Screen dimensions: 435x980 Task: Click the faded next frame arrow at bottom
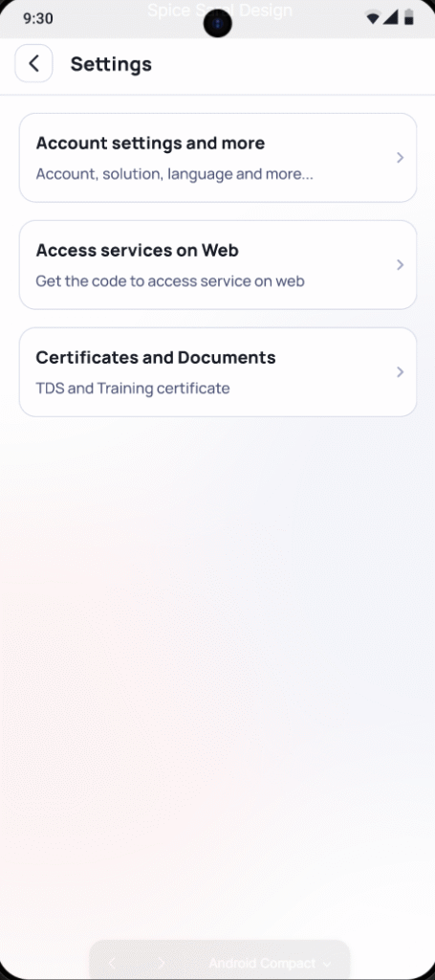pos(162,963)
